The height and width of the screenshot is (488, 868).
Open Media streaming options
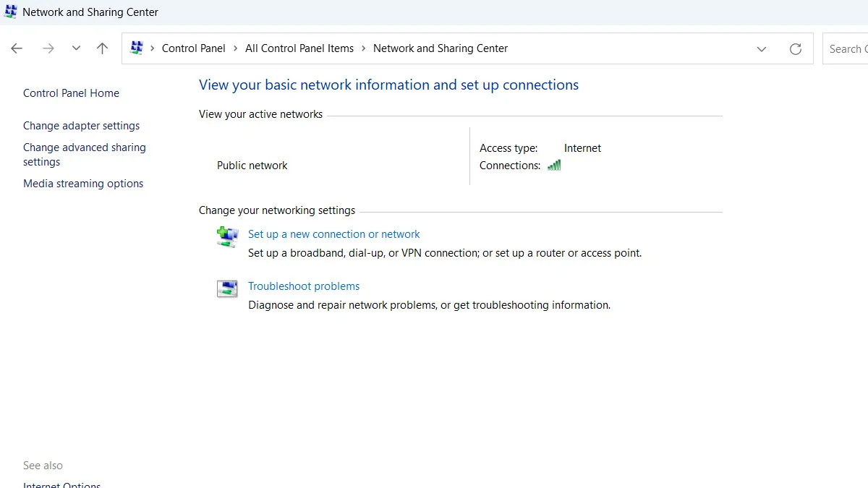[83, 184]
